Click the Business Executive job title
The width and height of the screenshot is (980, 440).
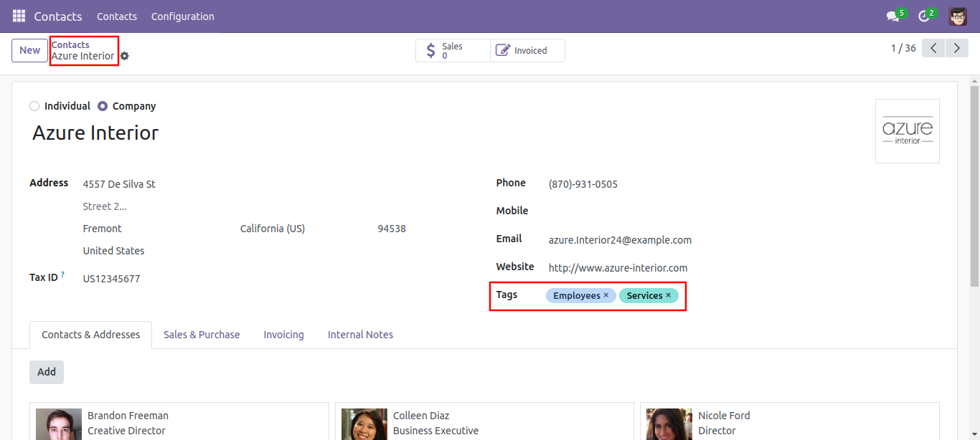[x=435, y=431]
